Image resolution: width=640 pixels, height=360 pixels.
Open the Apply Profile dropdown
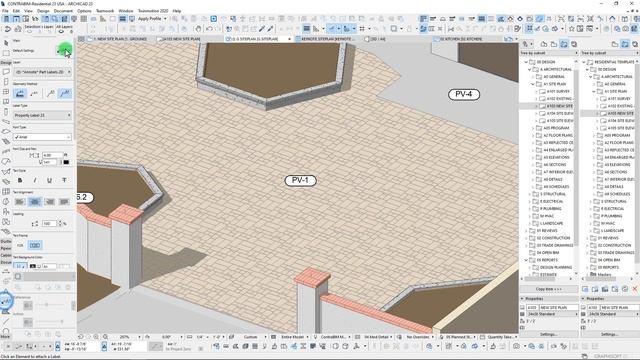pyautogui.click(x=152, y=19)
